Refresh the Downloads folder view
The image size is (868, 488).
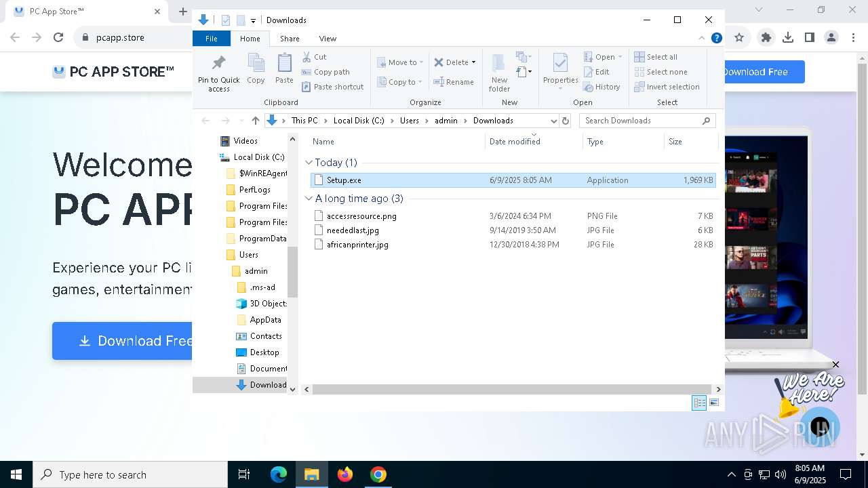coord(566,121)
